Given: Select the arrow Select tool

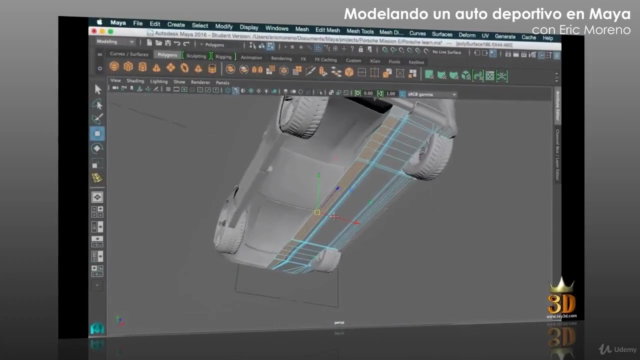Looking at the screenshot, I should (98, 89).
